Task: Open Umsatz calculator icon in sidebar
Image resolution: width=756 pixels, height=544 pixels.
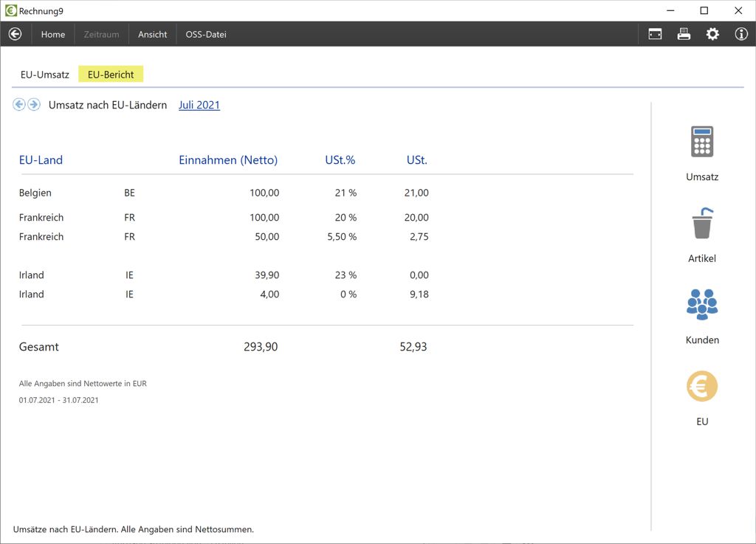Action: 701,142
